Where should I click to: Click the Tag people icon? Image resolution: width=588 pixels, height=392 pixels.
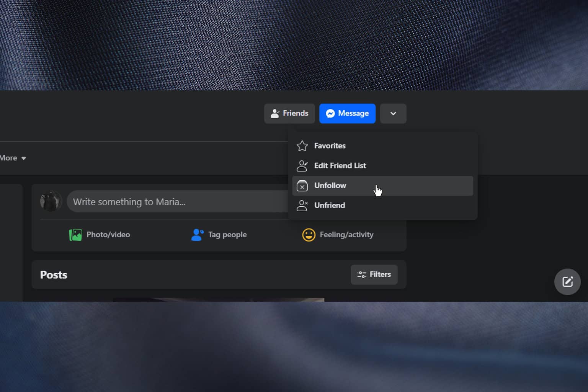tap(197, 235)
